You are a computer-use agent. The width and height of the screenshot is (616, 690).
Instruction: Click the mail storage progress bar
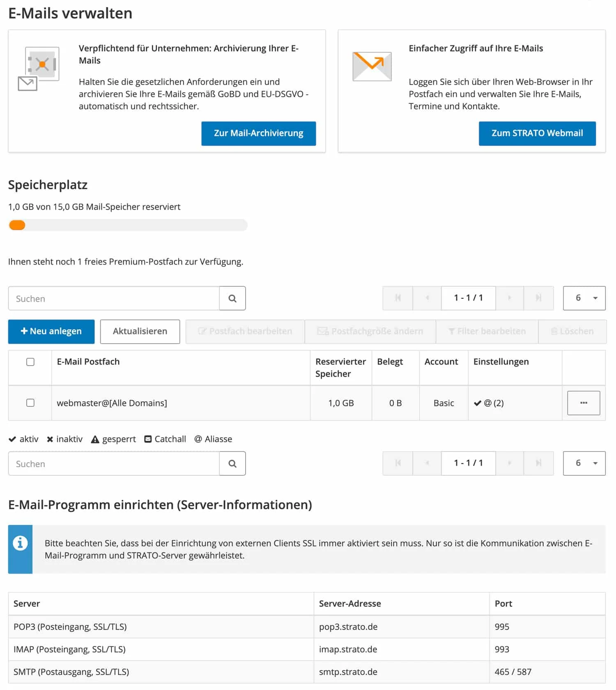pos(127,225)
